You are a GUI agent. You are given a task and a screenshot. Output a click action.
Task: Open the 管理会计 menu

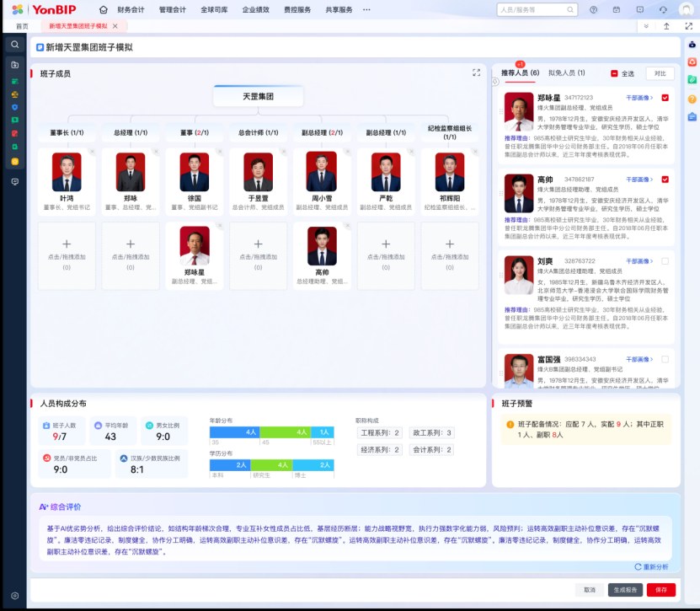coord(173,9)
